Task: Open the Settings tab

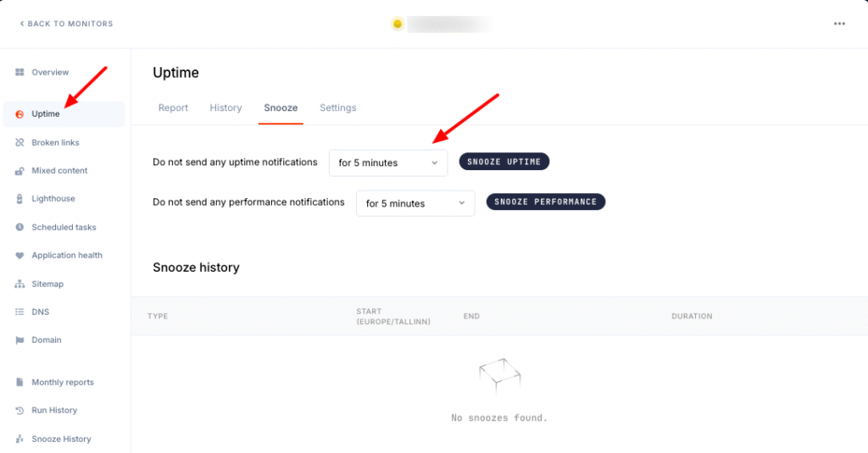Action: point(337,108)
